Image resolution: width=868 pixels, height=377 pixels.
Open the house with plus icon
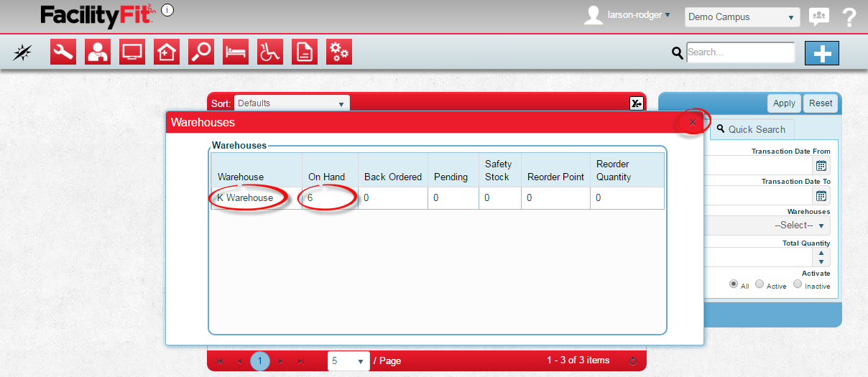[167, 52]
